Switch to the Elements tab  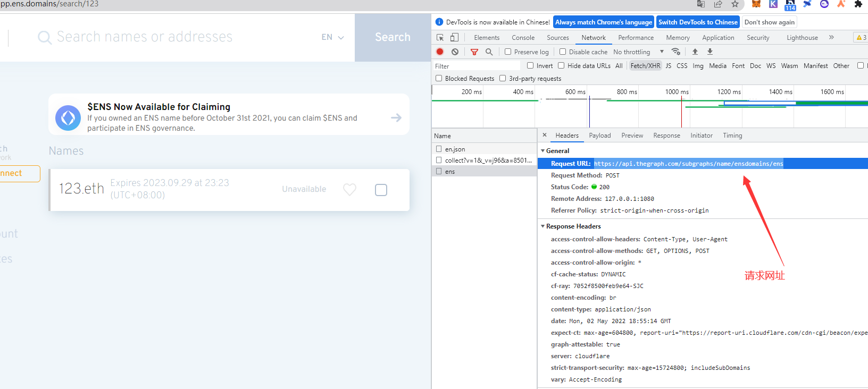tap(487, 38)
